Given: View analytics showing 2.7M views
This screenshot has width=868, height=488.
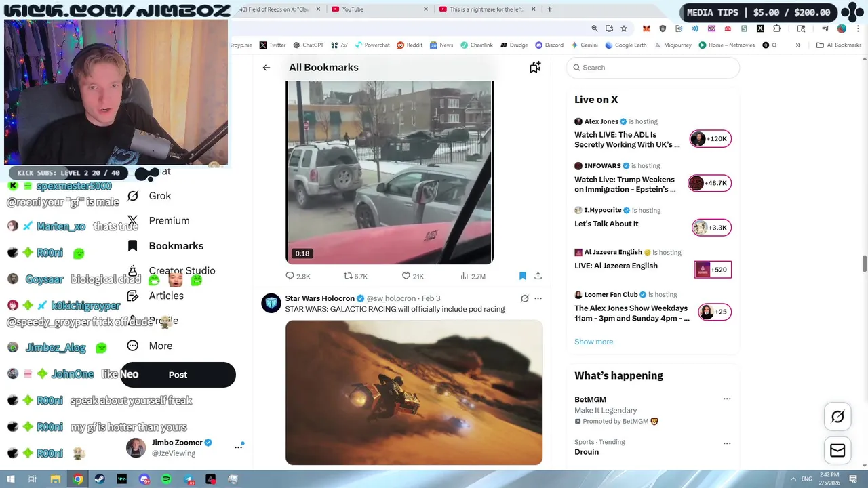Looking at the screenshot, I should click(x=473, y=276).
